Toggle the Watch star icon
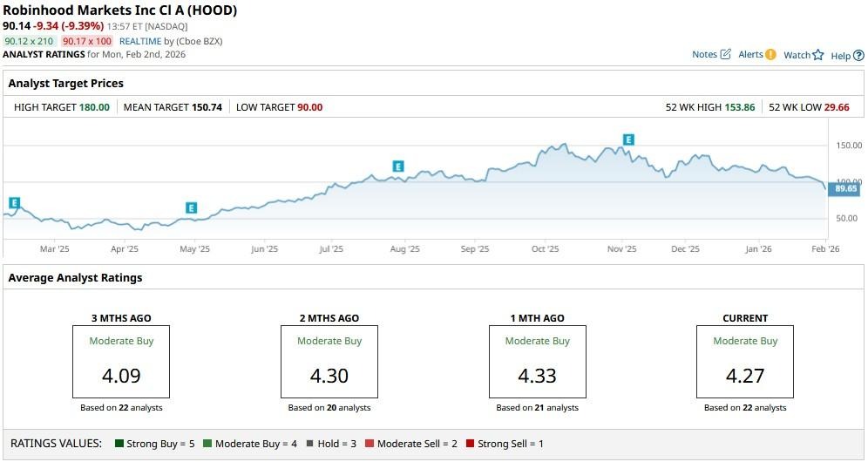The width and height of the screenshot is (868, 462). click(818, 55)
